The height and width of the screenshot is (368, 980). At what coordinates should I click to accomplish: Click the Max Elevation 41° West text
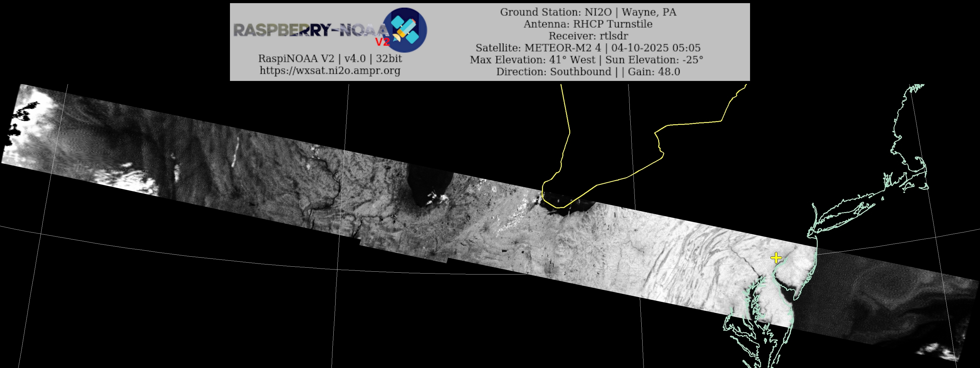533,60
